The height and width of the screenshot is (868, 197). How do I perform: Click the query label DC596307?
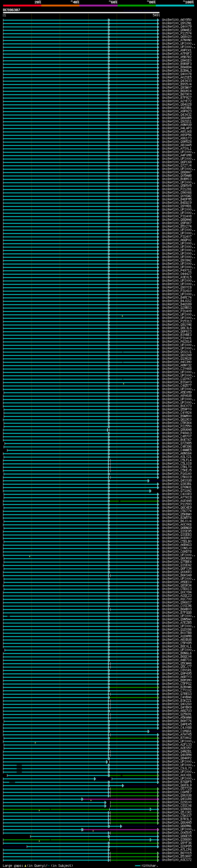click(x=11, y=10)
